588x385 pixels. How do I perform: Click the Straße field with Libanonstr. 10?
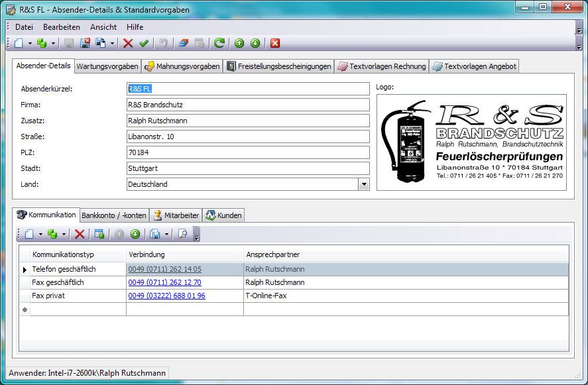click(248, 137)
